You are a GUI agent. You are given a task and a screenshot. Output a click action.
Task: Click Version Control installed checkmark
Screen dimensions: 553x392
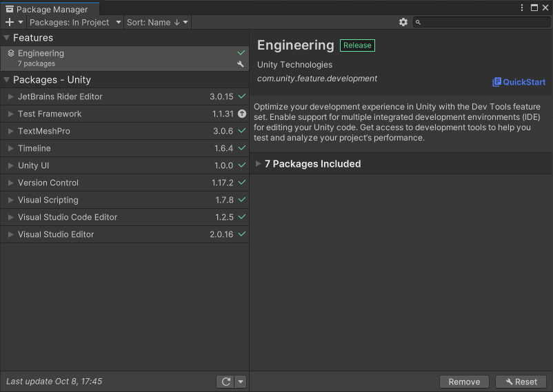242,183
